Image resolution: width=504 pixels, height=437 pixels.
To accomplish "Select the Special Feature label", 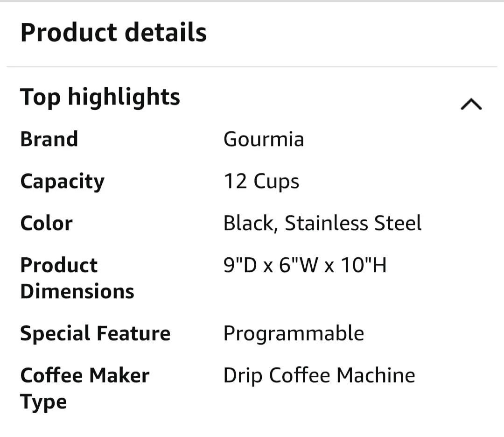I will coord(95,333).
